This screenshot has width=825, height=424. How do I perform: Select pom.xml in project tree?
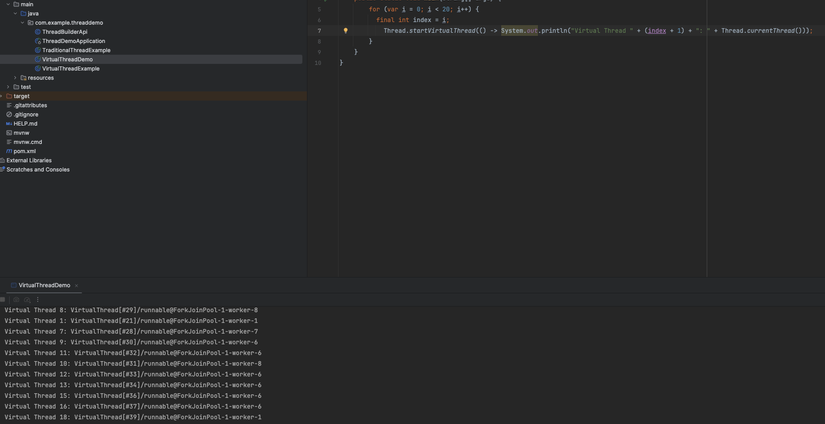click(25, 152)
